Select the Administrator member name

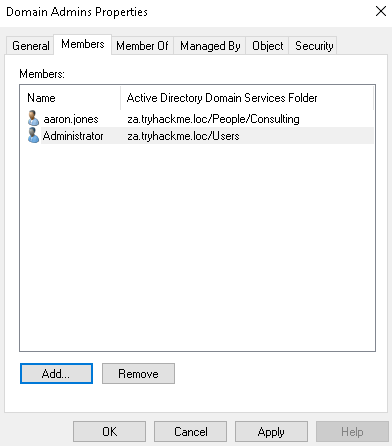[73, 136]
